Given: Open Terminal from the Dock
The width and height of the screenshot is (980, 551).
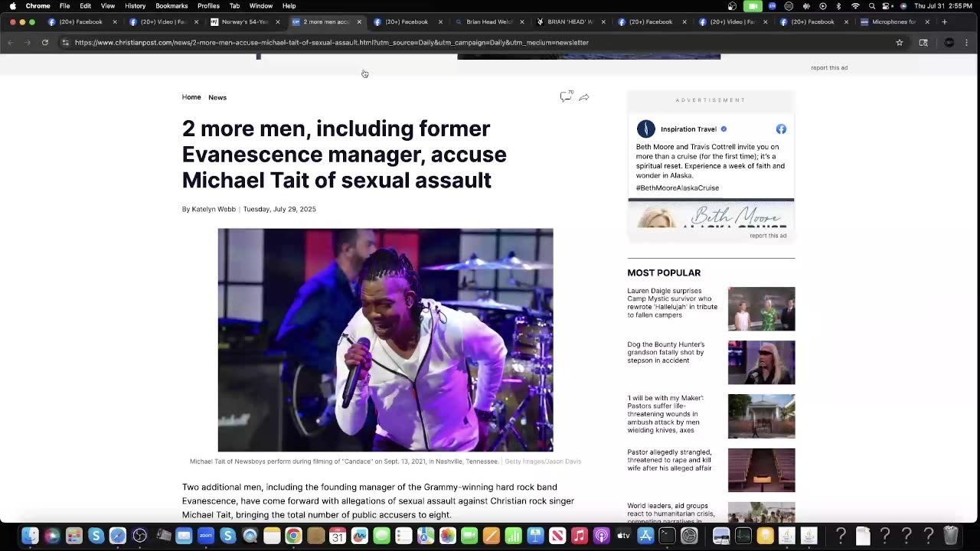Looking at the screenshot, I should [x=667, y=536].
